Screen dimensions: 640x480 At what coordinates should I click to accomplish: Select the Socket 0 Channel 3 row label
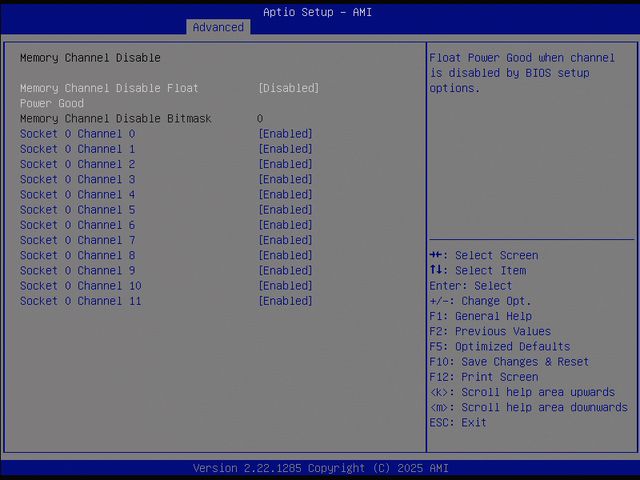78,179
